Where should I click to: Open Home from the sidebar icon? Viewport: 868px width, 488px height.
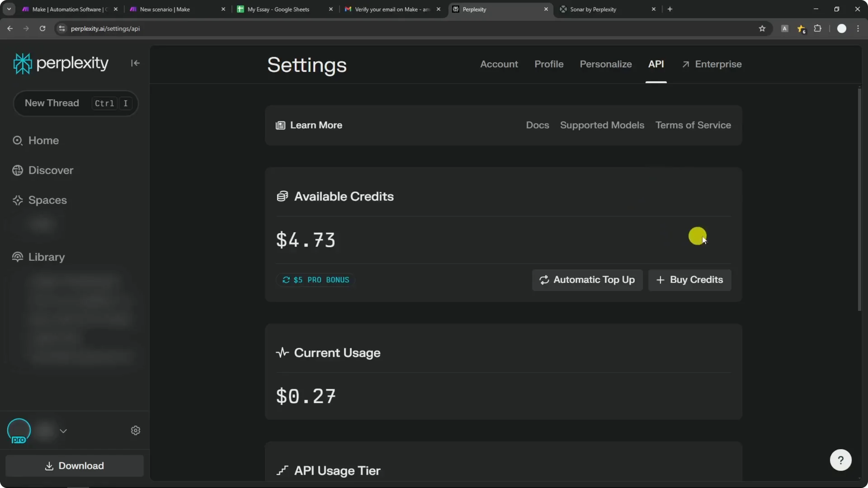(x=17, y=140)
